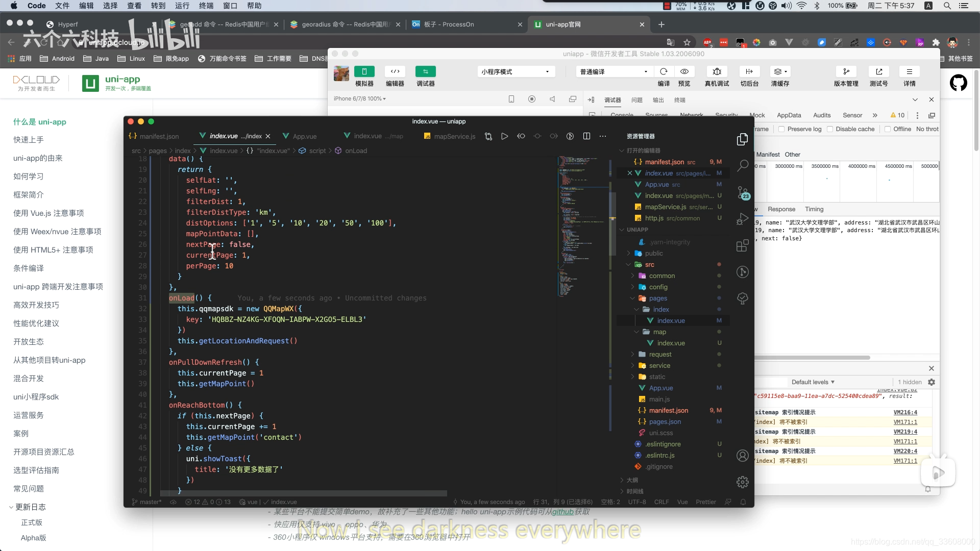Image resolution: width=980 pixels, height=551 pixels.
Task: Click the github link in page text
Action: point(562,512)
